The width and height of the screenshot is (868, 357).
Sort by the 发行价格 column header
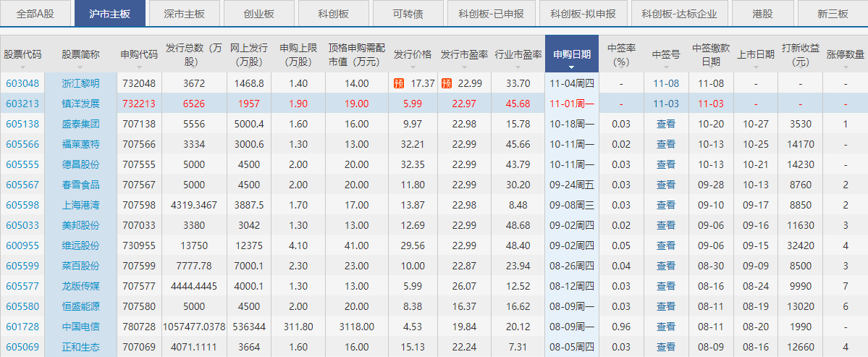pyautogui.click(x=413, y=55)
